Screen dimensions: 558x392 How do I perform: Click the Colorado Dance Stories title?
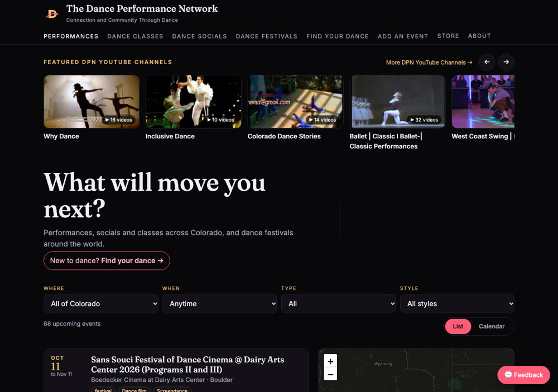[x=284, y=136]
